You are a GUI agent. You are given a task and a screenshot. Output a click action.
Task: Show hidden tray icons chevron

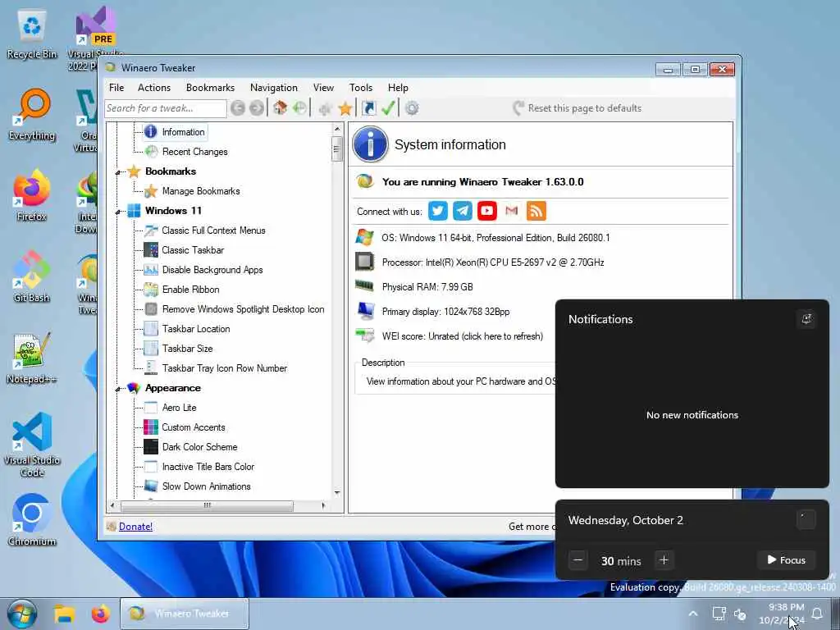click(692, 614)
